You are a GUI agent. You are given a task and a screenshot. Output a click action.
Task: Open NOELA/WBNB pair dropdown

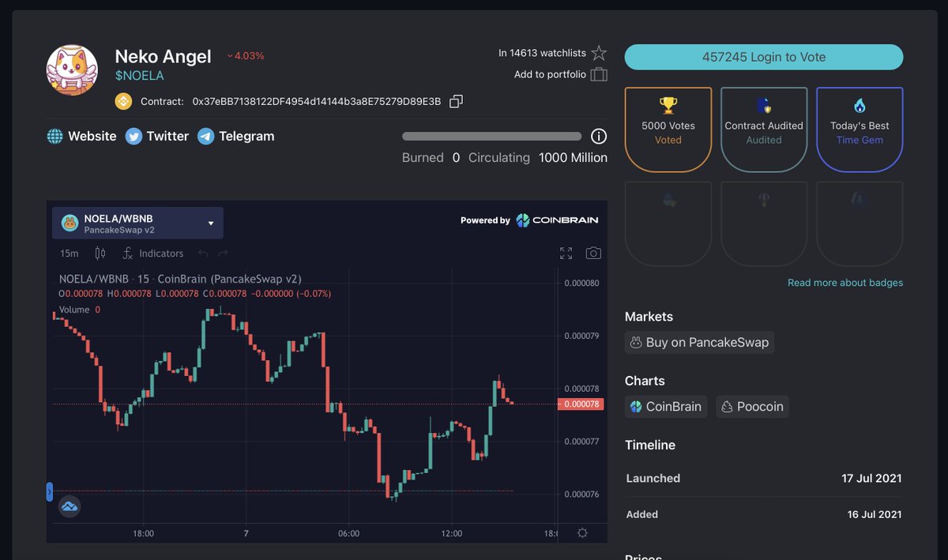137,223
